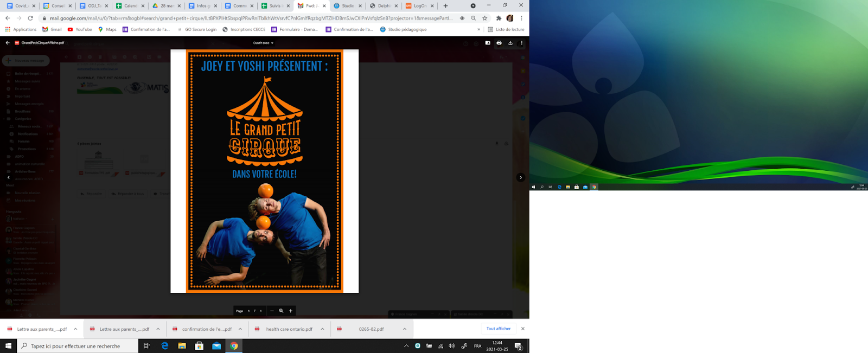868x353 pixels.
Task: Open Gmail bookmark
Action: click(x=52, y=29)
